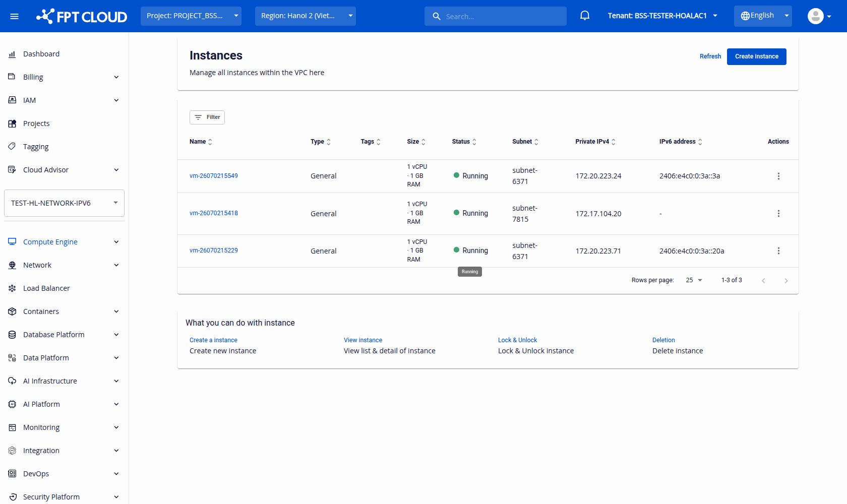Screen dimensions: 847x504
Task: Click the AI Infrastructure icon
Action: pos(12,381)
